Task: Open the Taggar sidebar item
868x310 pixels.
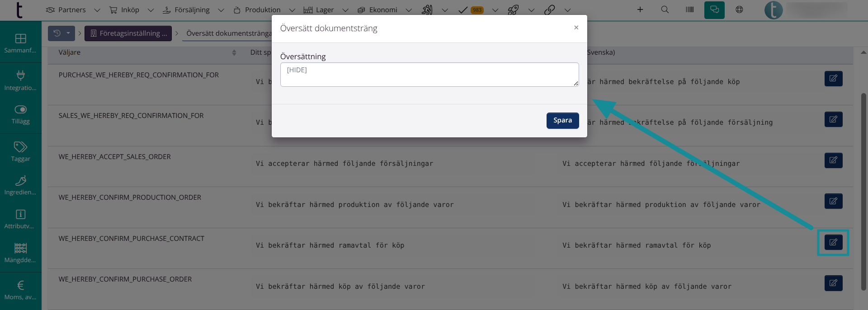Action: click(x=20, y=151)
